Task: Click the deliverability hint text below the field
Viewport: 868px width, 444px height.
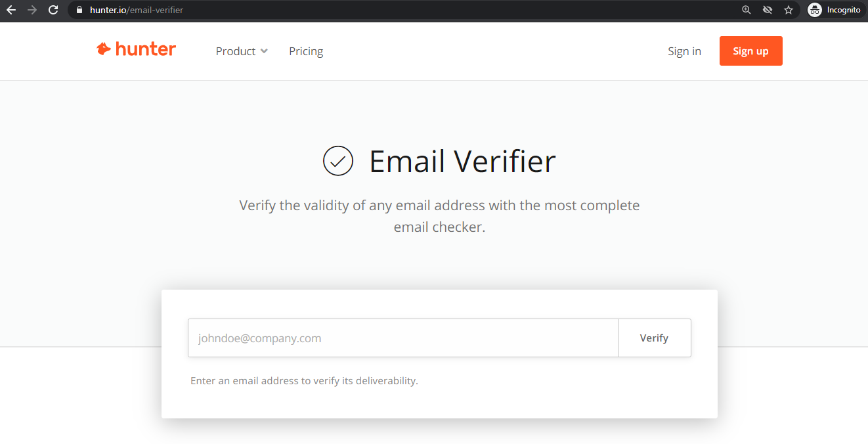Action: click(x=304, y=381)
